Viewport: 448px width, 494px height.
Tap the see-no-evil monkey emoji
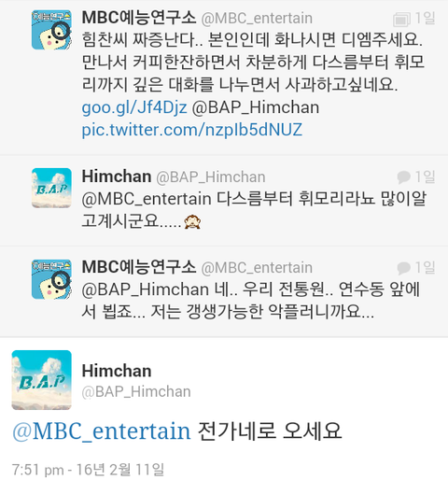click(x=192, y=221)
